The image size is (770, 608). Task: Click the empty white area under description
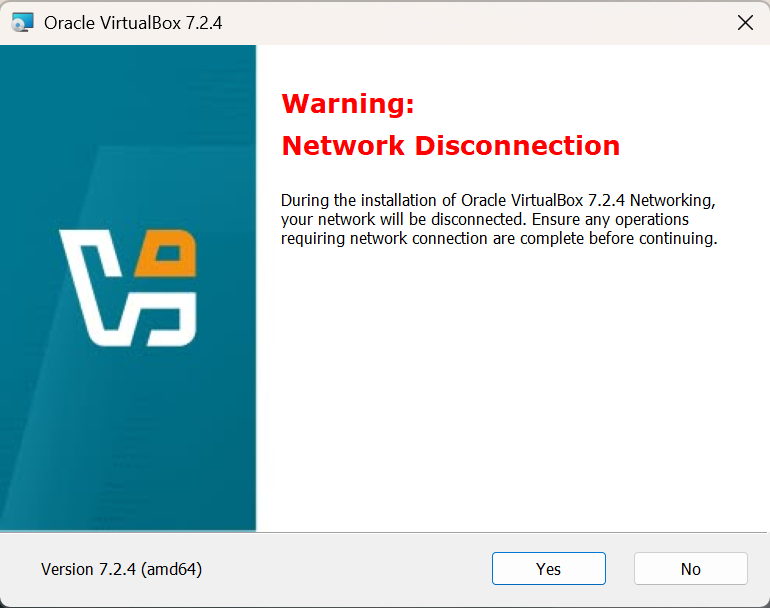[511, 388]
